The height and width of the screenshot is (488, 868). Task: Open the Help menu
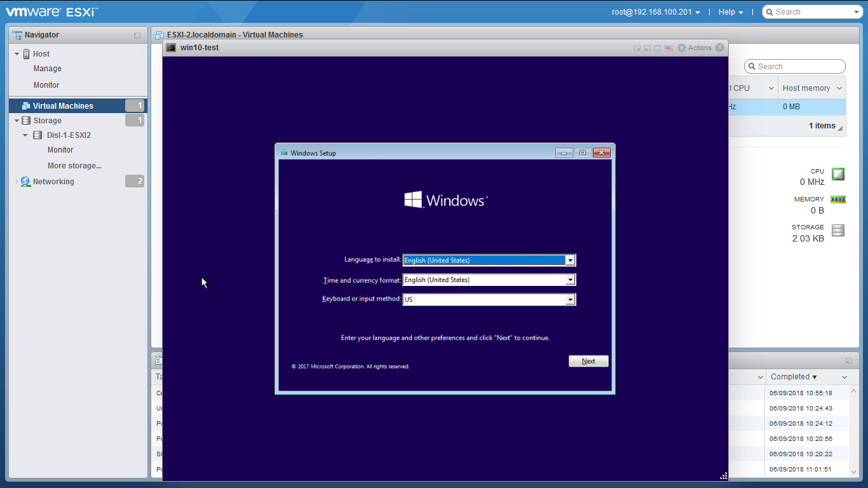(x=730, y=12)
